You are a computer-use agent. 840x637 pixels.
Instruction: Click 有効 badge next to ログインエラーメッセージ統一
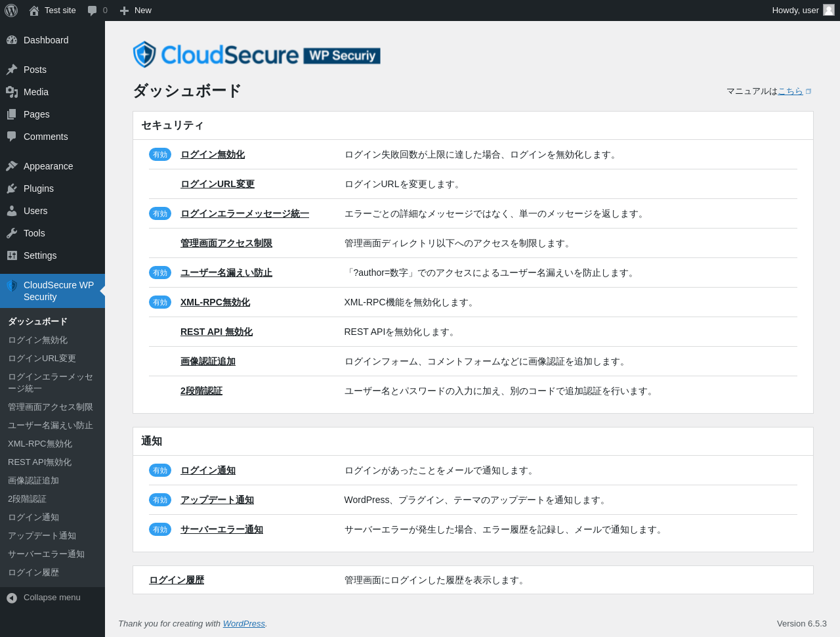(160, 213)
